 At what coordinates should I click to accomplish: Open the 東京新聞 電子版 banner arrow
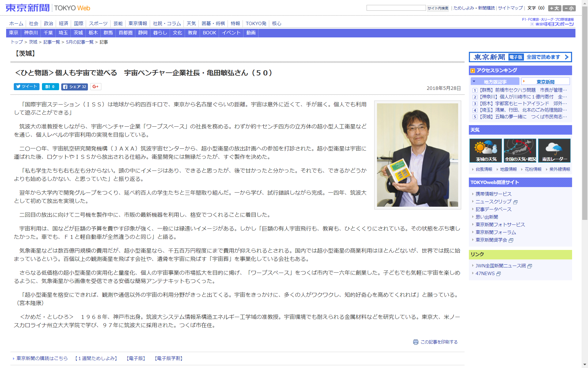pyautogui.click(x=567, y=57)
